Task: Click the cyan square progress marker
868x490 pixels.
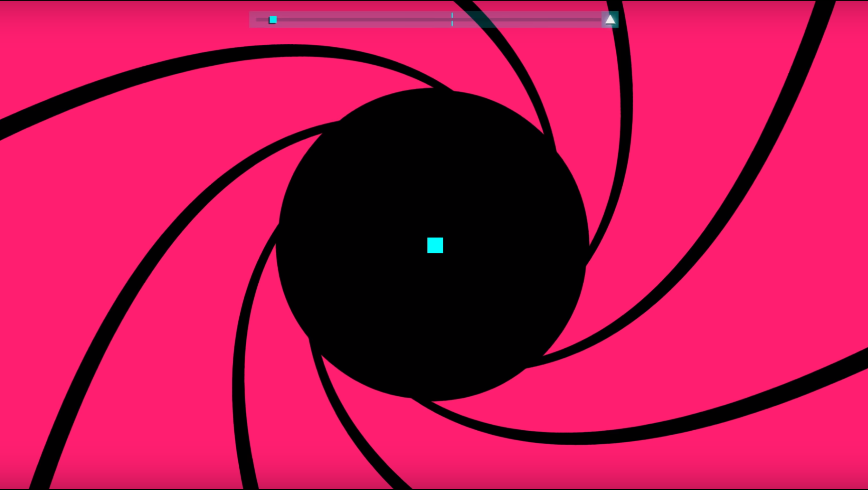Action: click(273, 20)
